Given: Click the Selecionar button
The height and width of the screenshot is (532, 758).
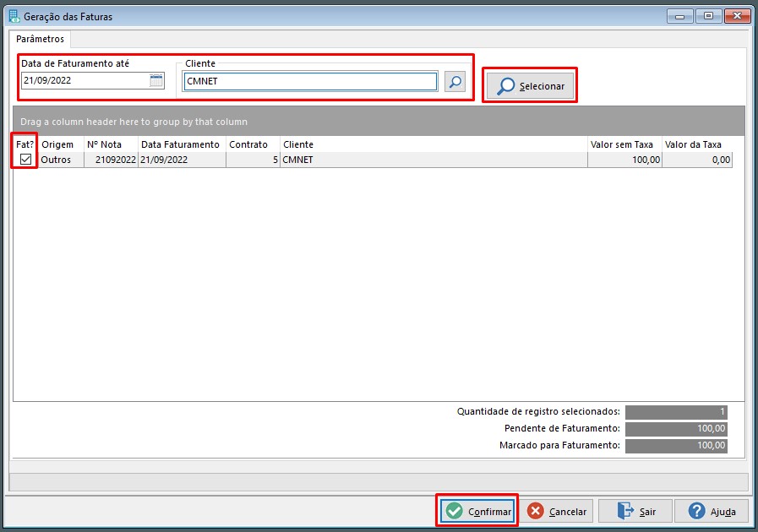Looking at the screenshot, I should [530, 86].
